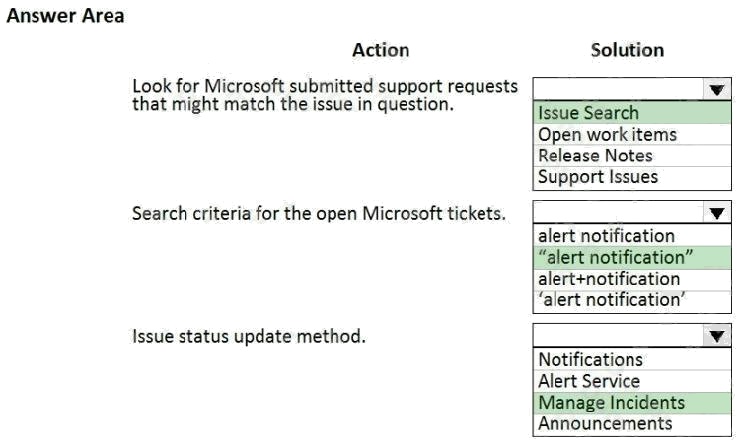The height and width of the screenshot is (444, 740).
Task: Select double-quoted "alert notification" option
Action: tap(615, 257)
